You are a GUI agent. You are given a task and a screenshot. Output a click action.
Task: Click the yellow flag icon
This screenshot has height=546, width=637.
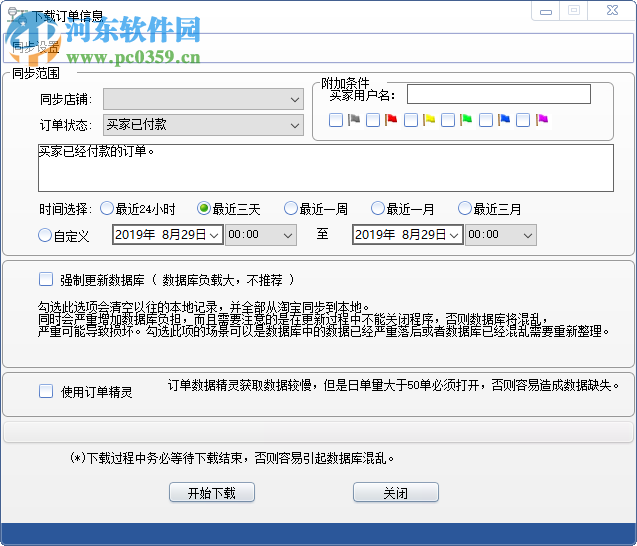[429, 119]
